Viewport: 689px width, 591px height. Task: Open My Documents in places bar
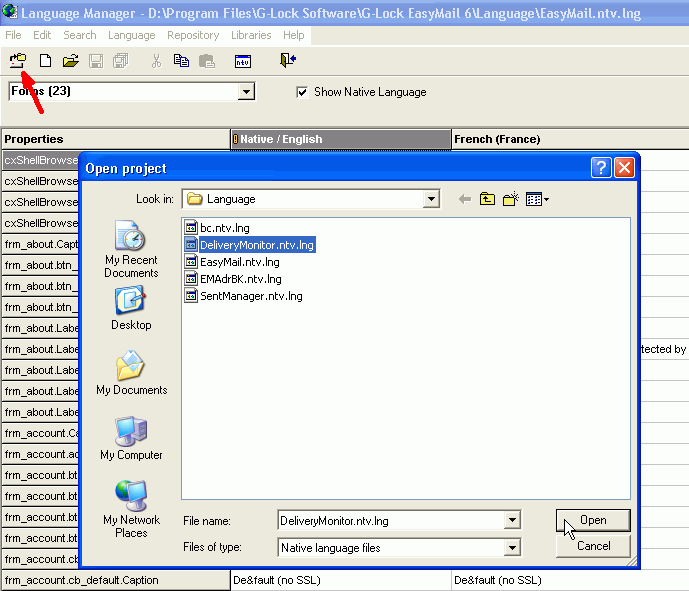[x=131, y=373]
